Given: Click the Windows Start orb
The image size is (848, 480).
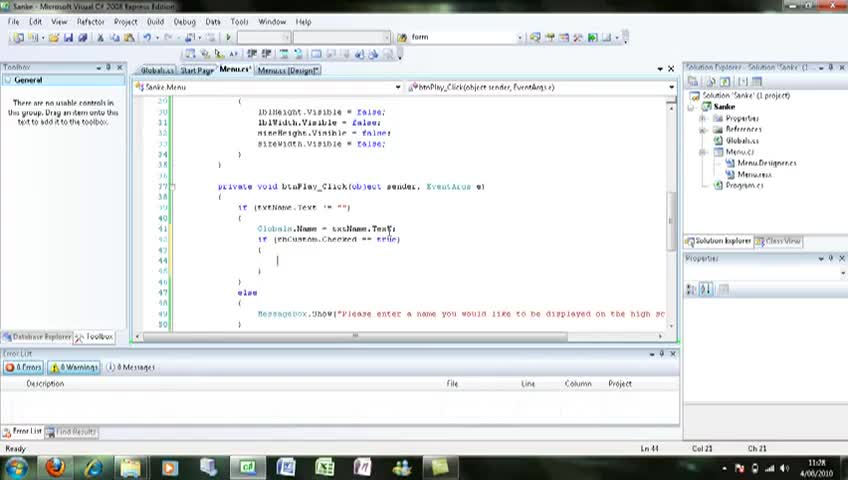Looking at the screenshot, I should tap(17, 468).
